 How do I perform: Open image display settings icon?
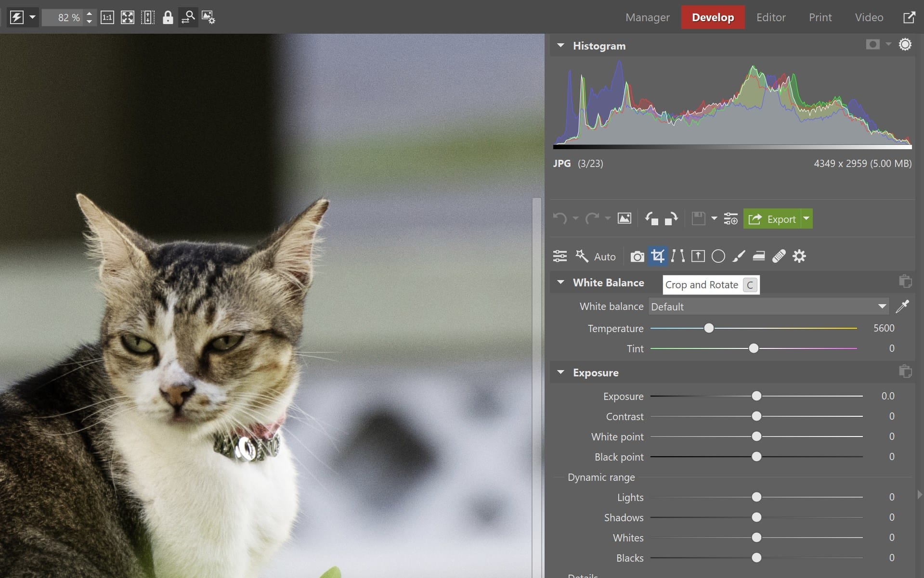click(208, 18)
